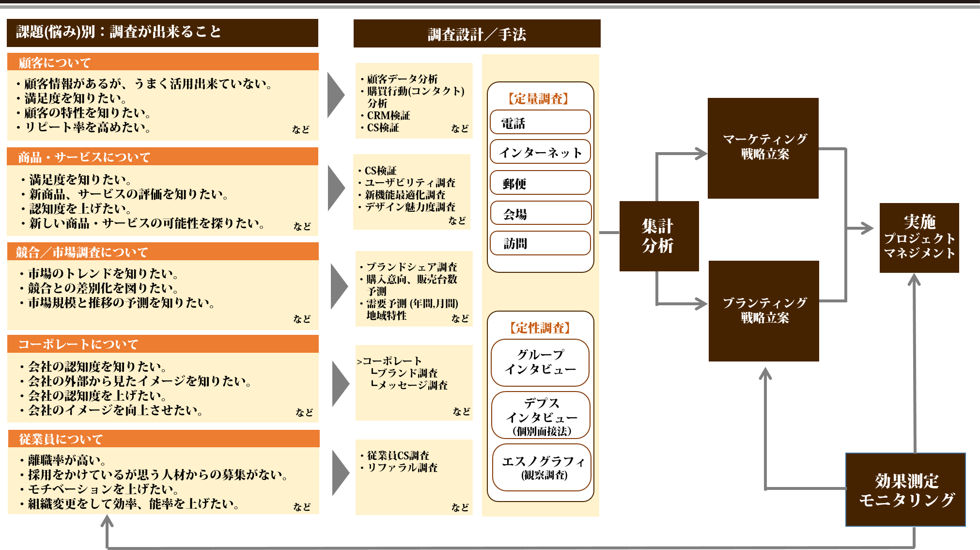Select the ブランティング戦略立案 block

[764, 311]
